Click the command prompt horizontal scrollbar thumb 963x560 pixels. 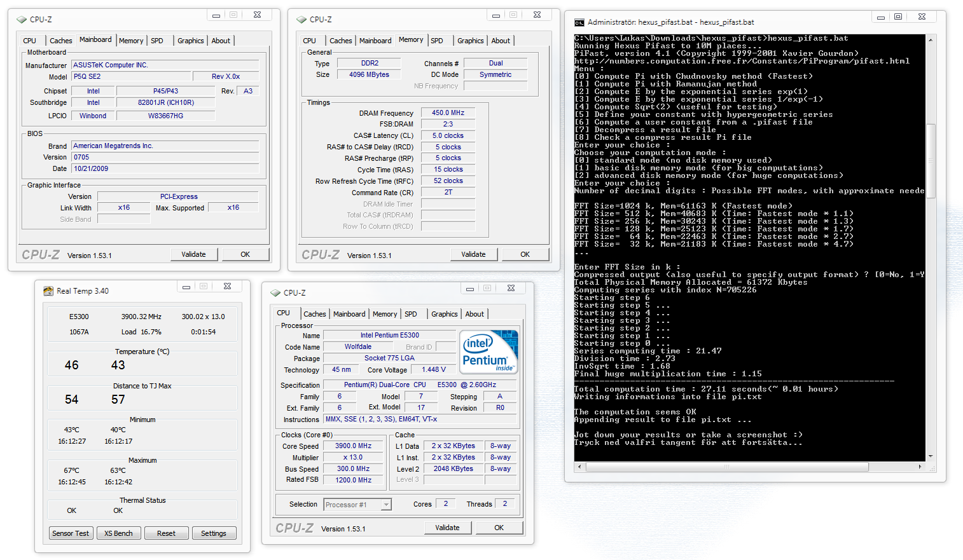click(727, 467)
